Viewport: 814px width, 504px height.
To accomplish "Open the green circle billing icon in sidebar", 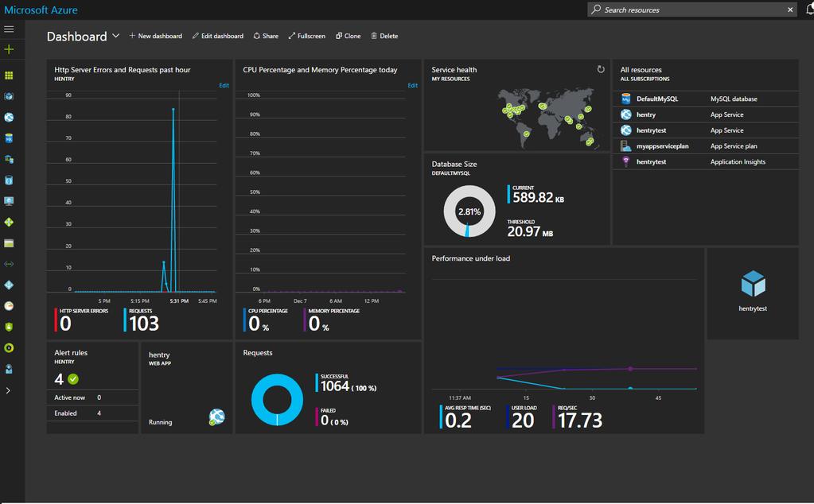I will click(x=9, y=348).
